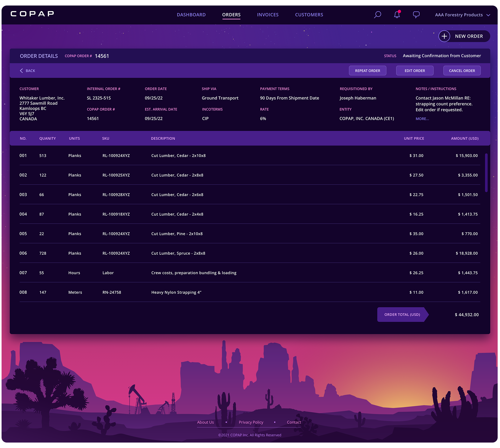Expand notes via the MORE... link
Viewport: 500px width, 448px height.
coord(422,119)
